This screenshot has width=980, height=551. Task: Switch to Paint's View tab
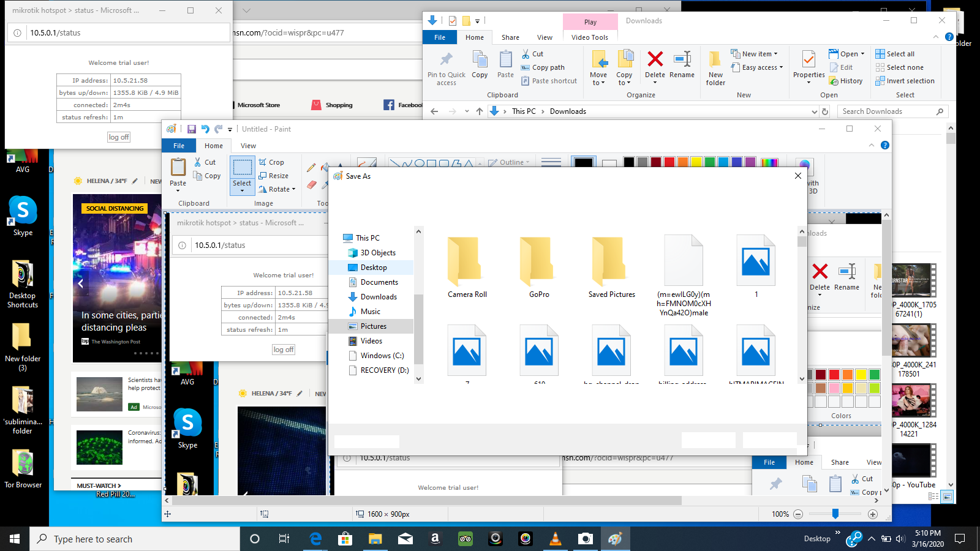click(248, 146)
